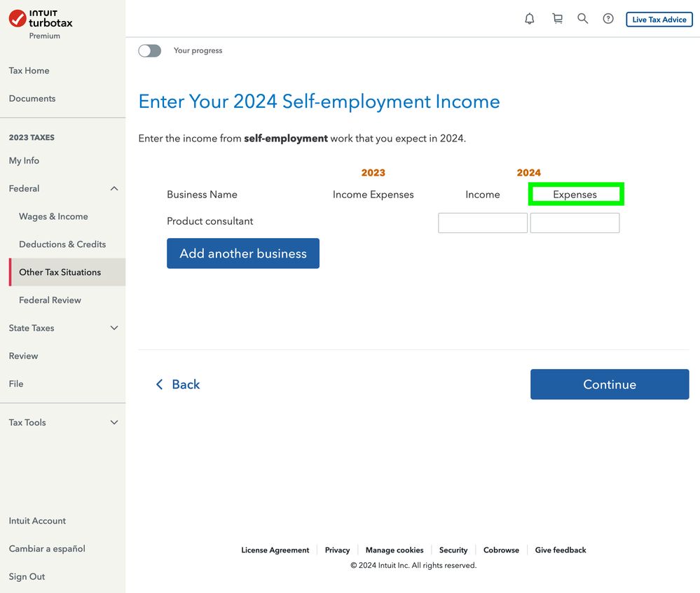Click the 2024 Income input field

tap(482, 223)
